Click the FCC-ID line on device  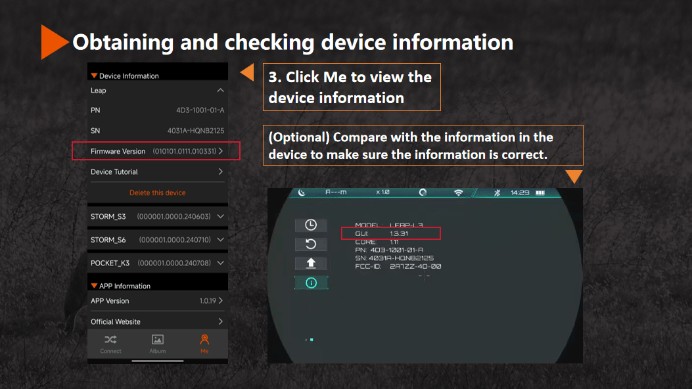[x=398, y=266]
